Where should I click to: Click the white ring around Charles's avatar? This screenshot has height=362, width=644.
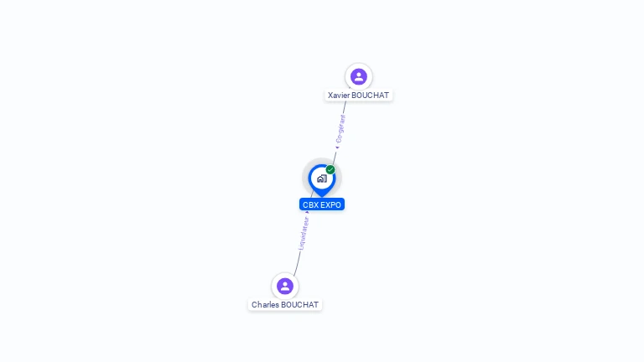click(x=284, y=275)
